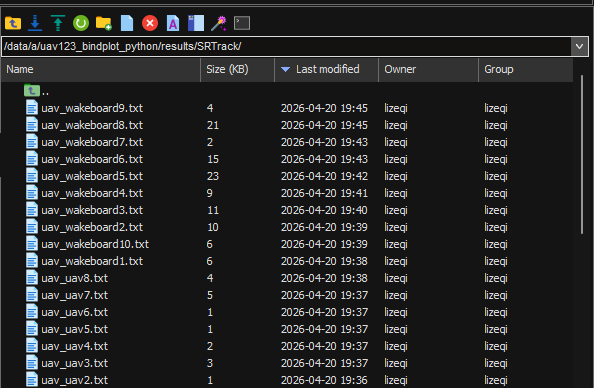Image resolution: width=594 pixels, height=388 pixels.
Task: Sort by Group column header
Action: pos(526,70)
